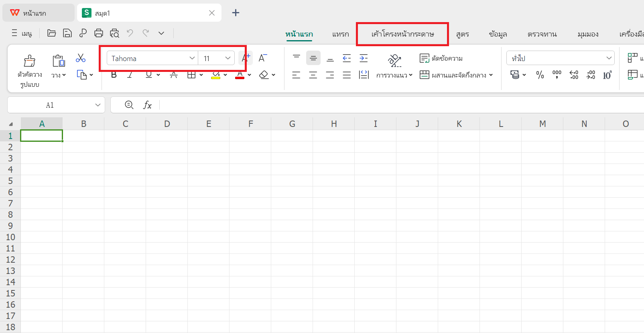Expand the Name Box A1 dropdown
This screenshot has width=644, height=333.
coord(98,105)
